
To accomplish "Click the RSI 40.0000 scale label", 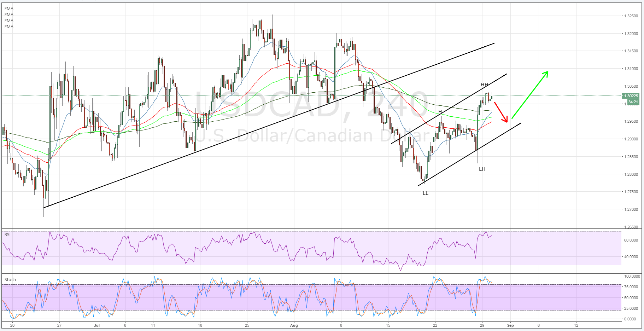I will coord(631,257).
